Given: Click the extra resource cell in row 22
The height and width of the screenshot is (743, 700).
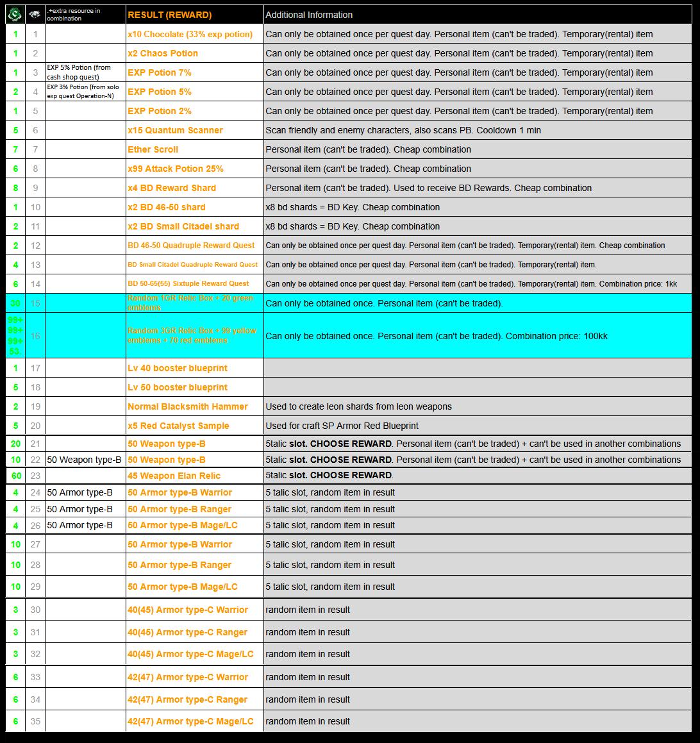Looking at the screenshot, I should click(x=84, y=460).
